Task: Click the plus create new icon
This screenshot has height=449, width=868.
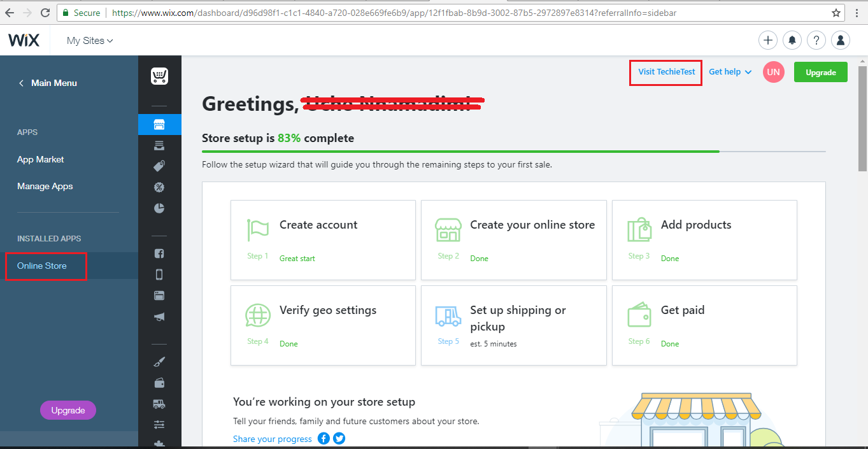Action: [x=768, y=40]
